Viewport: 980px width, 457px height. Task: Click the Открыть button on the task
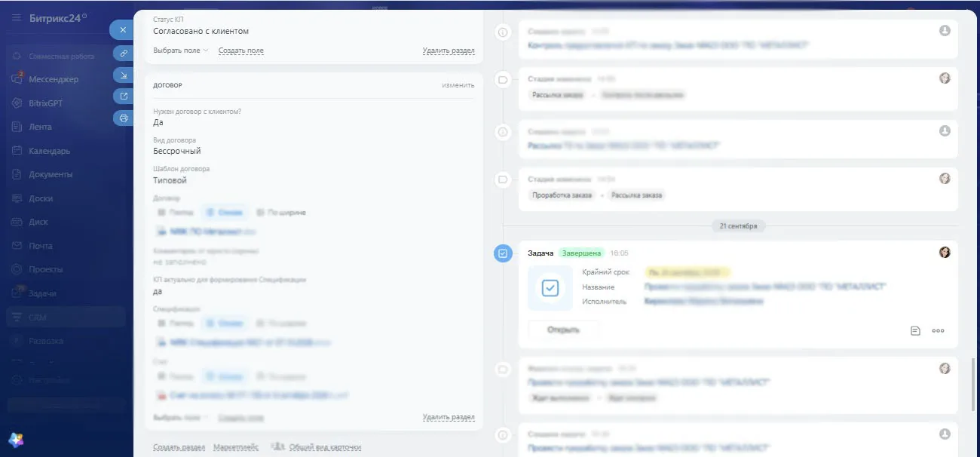[x=563, y=330]
